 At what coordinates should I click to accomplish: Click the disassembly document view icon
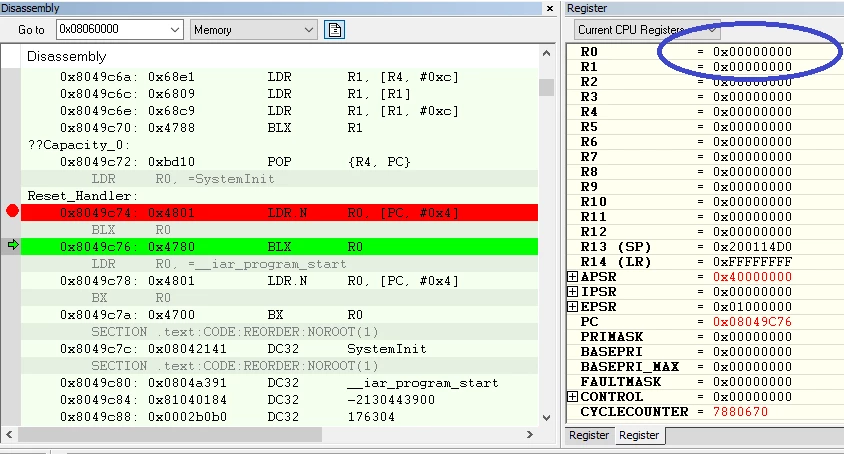click(x=334, y=30)
